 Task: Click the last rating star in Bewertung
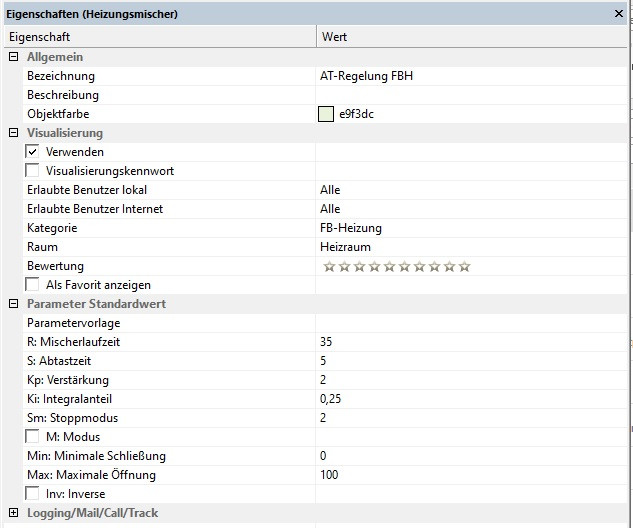point(464,267)
